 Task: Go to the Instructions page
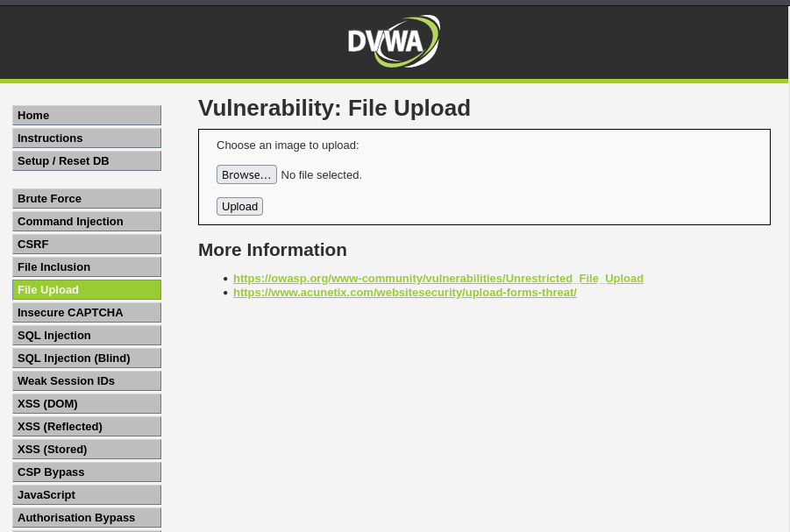coord(86,138)
